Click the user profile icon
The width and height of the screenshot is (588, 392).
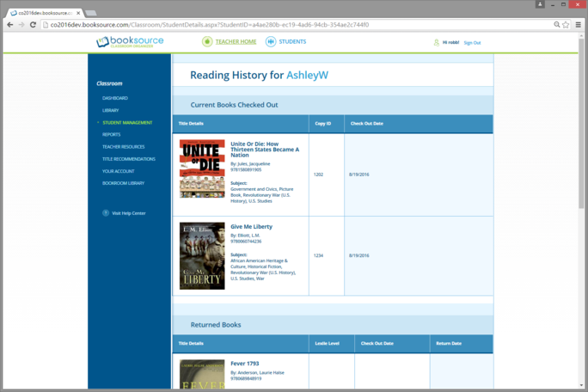[436, 42]
